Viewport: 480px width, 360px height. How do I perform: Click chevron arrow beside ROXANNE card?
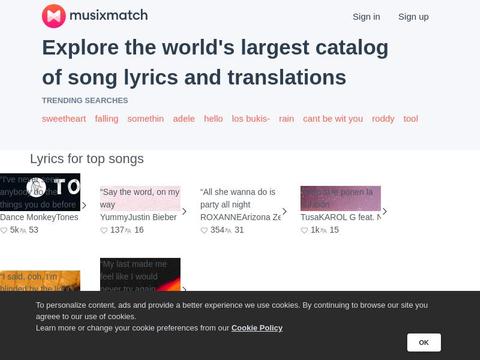[x=284, y=211]
